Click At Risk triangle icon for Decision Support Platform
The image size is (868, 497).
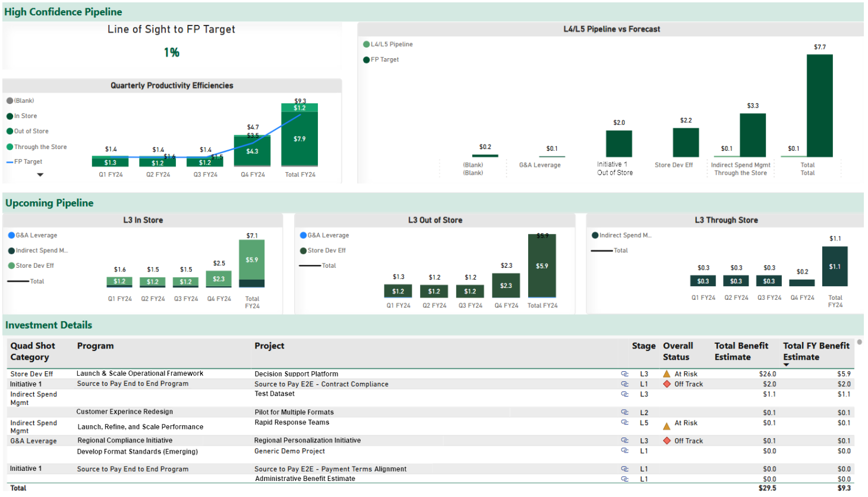pyautogui.click(x=667, y=374)
